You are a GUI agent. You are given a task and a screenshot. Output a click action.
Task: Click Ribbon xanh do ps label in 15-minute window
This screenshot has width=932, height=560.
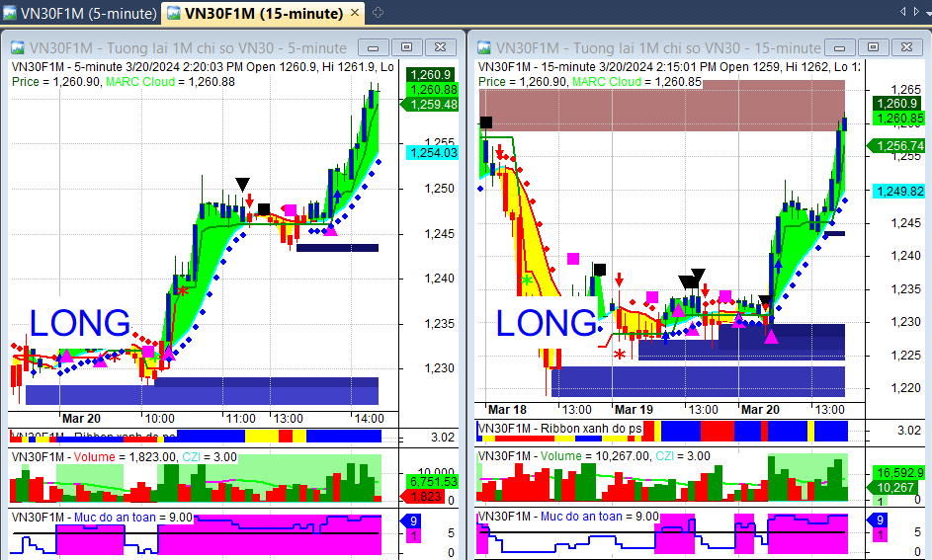[x=591, y=429]
